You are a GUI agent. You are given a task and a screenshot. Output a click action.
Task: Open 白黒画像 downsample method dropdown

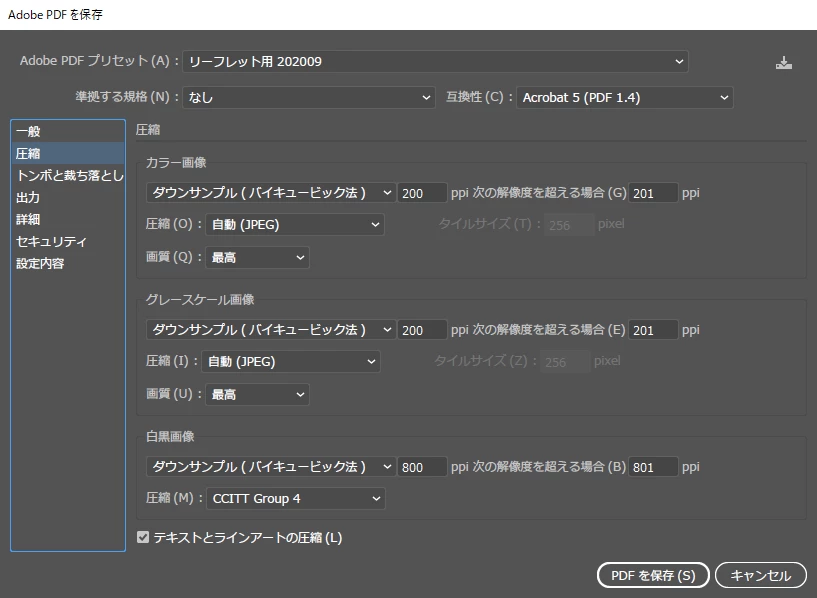(x=271, y=467)
